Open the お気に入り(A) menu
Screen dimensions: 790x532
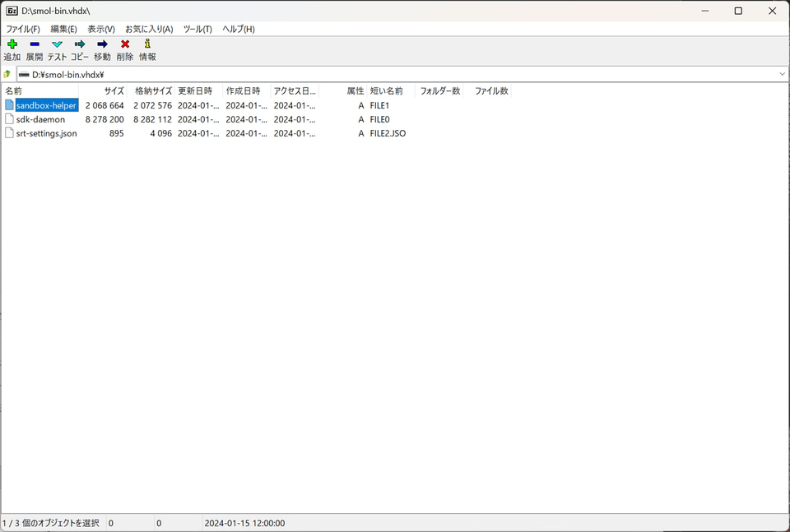point(149,30)
